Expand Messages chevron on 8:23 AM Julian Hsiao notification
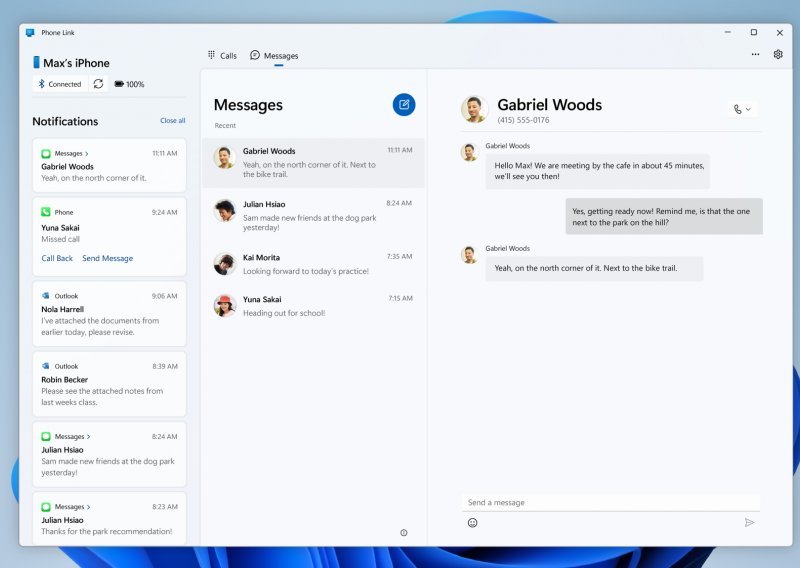This screenshot has height=568, width=800. tap(88, 507)
